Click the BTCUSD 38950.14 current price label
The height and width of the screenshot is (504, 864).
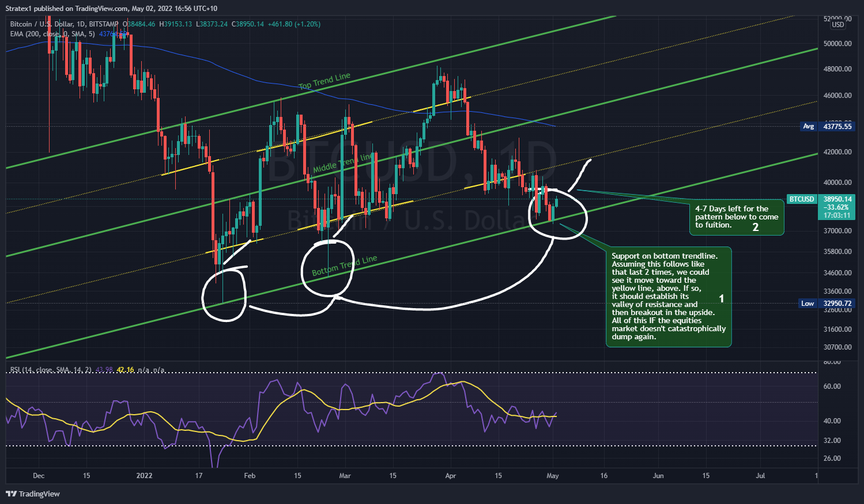[821, 199]
